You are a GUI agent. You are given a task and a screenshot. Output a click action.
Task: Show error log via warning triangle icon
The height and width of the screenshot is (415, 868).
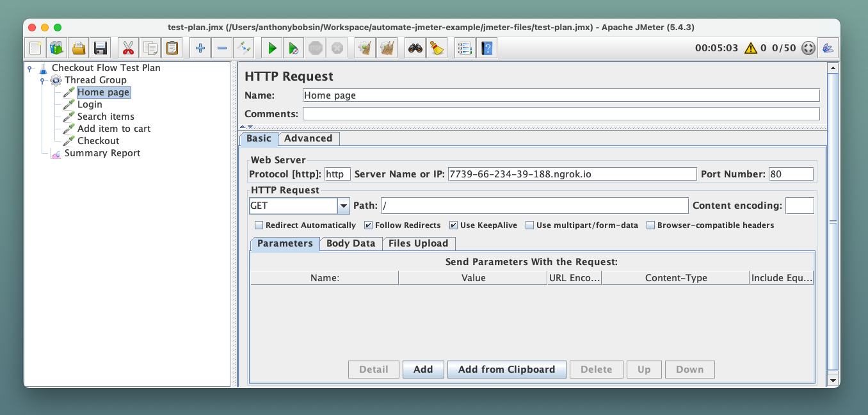tap(750, 47)
